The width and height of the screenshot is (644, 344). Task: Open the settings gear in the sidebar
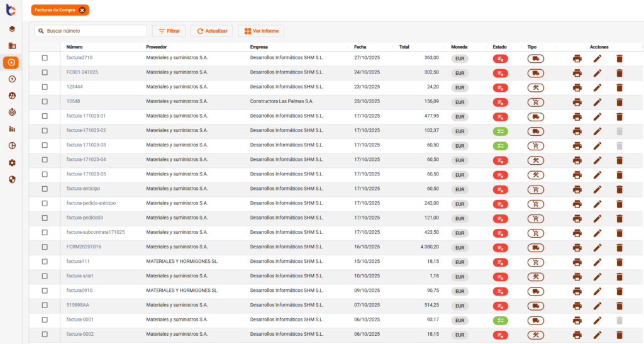pyautogui.click(x=11, y=162)
